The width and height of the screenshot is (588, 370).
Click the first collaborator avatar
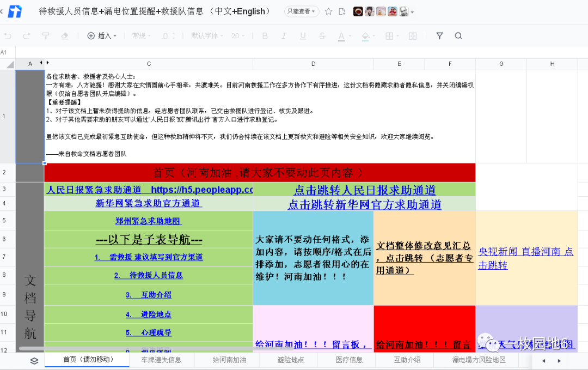click(358, 11)
